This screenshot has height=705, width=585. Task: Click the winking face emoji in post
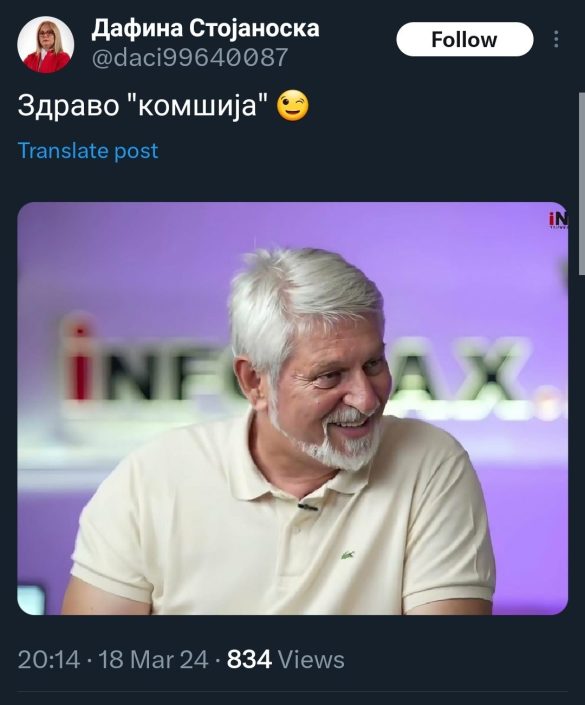(293, 107)
